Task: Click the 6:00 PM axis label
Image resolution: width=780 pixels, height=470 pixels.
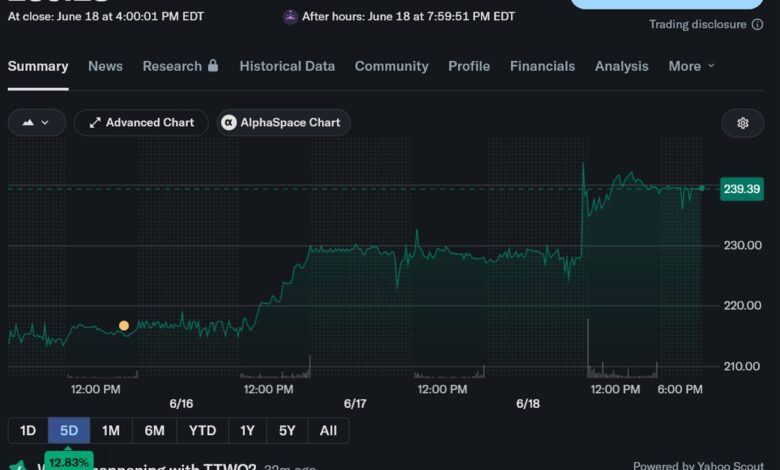Action: click(680, 389)
